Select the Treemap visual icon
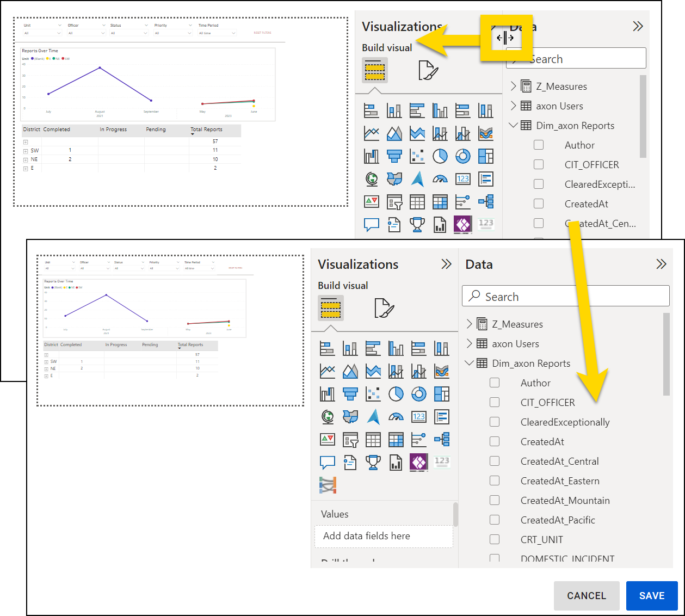Screen dimensions: 685x616 [441, 393]
